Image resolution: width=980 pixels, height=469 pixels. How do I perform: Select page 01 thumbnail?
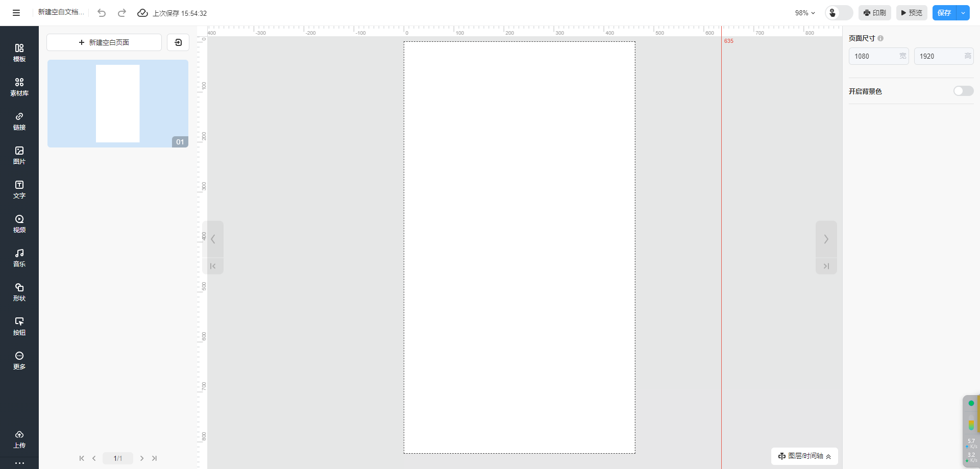pyautogui.click(x=118, y=104)
